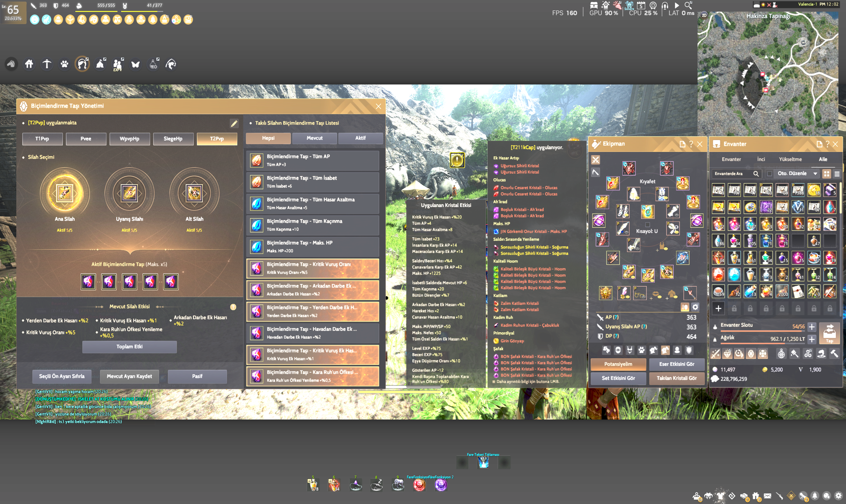Click the Toplam Etki button

(x=129, y=347)
